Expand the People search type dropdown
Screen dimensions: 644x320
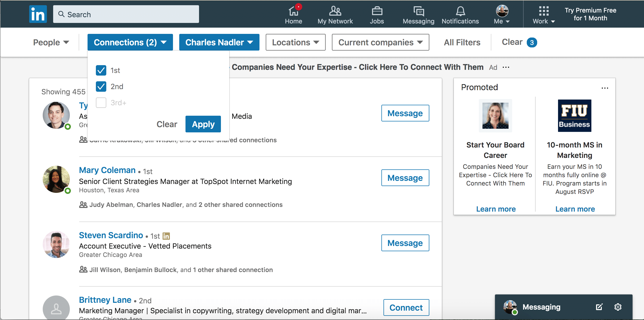(x=51, y=42)
